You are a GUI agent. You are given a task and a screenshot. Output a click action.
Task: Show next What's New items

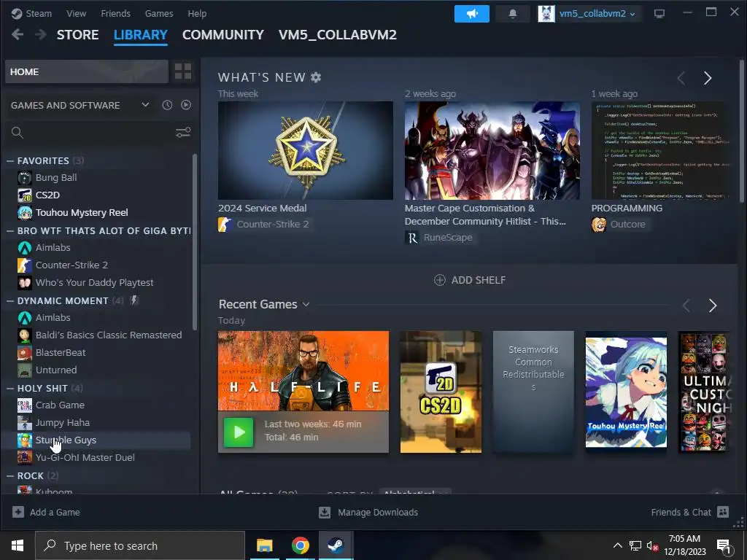(x=708, y=78)
